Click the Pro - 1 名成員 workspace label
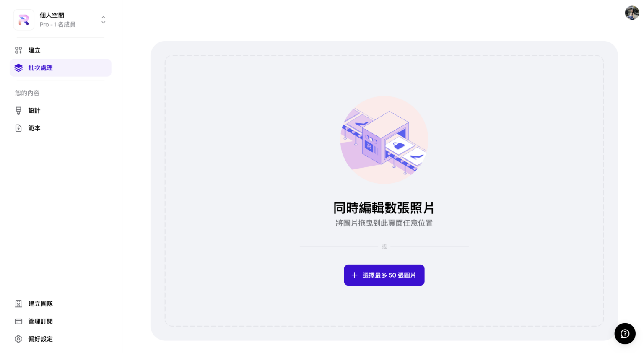The width and height of the screenshot is (644, 353). [x=58, y=25]
